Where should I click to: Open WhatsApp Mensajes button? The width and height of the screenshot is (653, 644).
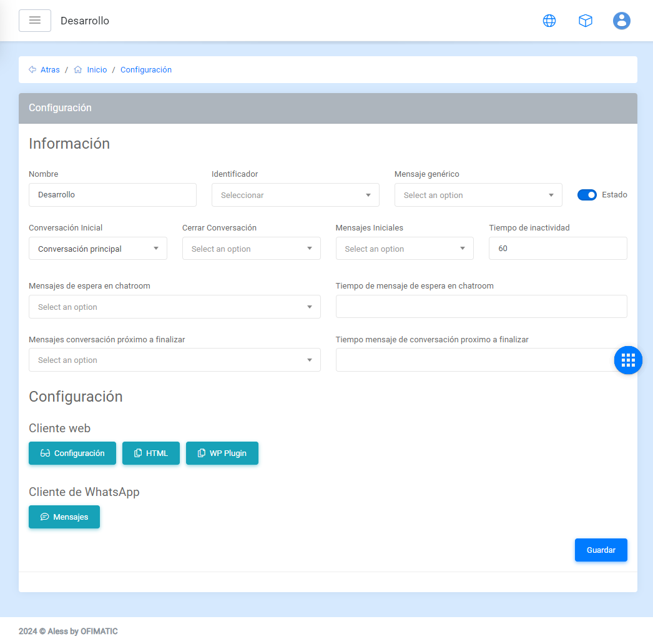point(64,517)
